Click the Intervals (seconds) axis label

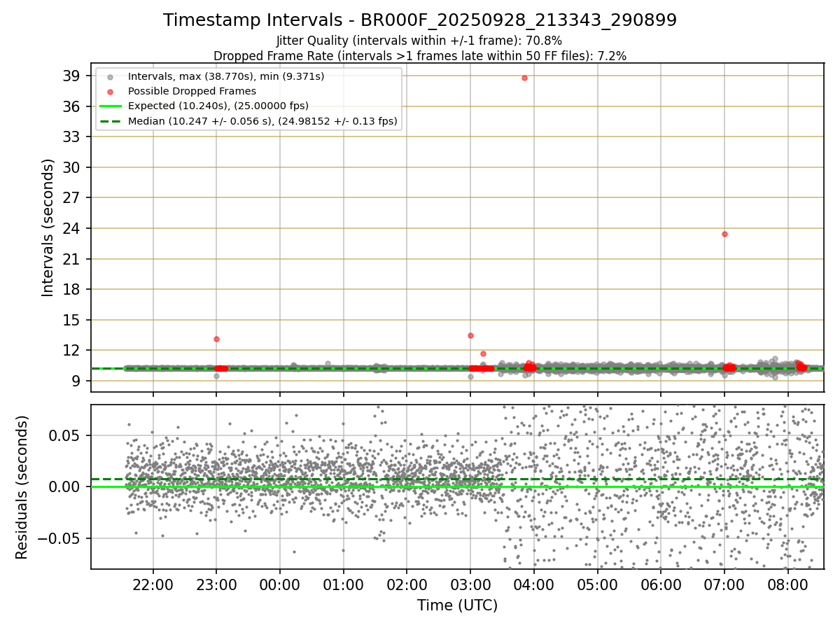(48, 227)
